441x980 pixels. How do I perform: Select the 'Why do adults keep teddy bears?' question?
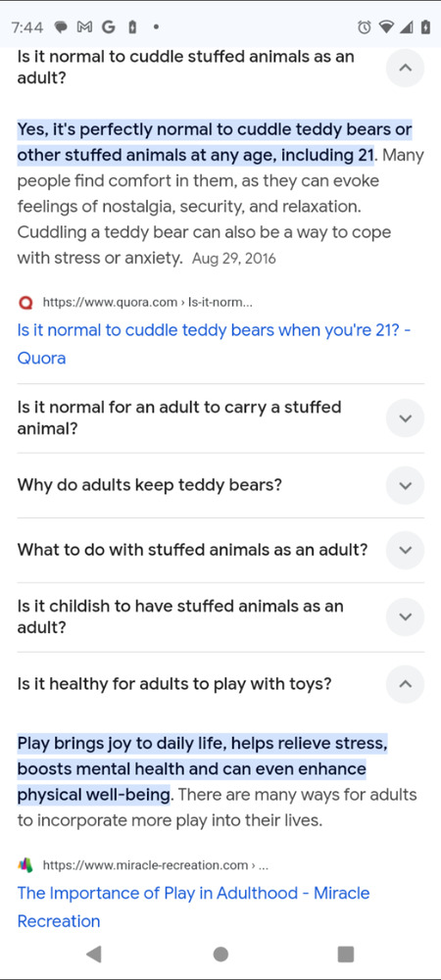point(150,485)
